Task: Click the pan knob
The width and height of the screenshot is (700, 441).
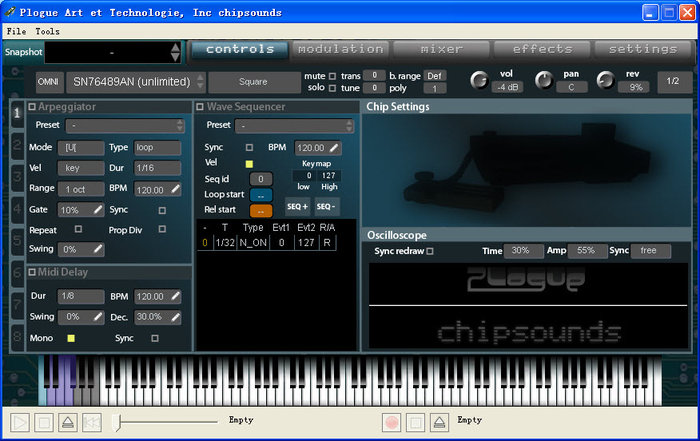Action: click(x=543, y=80)
